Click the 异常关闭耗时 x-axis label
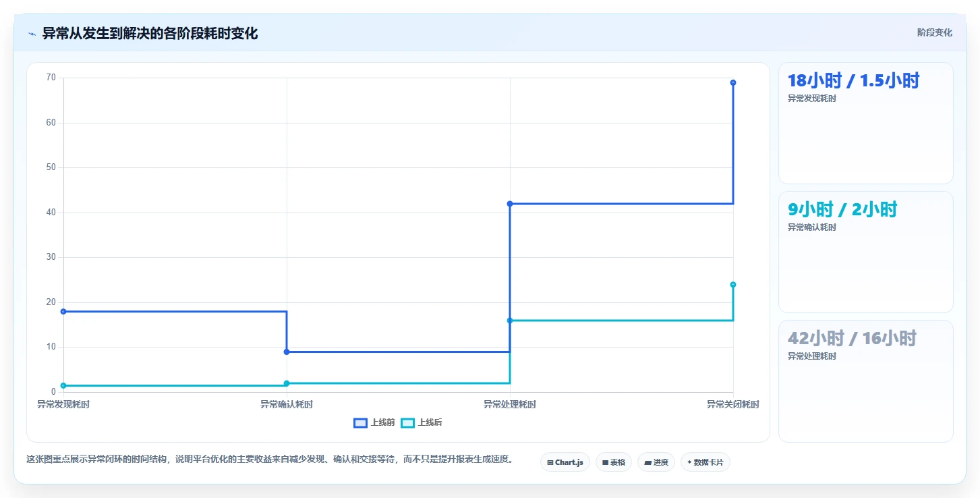 point(733,405)
